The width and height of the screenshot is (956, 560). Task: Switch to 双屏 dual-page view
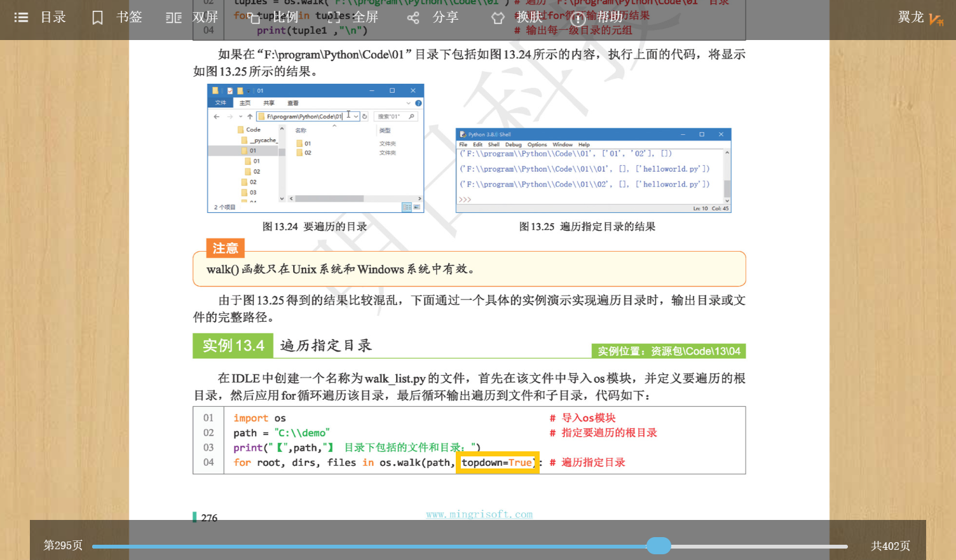(192, 18)
